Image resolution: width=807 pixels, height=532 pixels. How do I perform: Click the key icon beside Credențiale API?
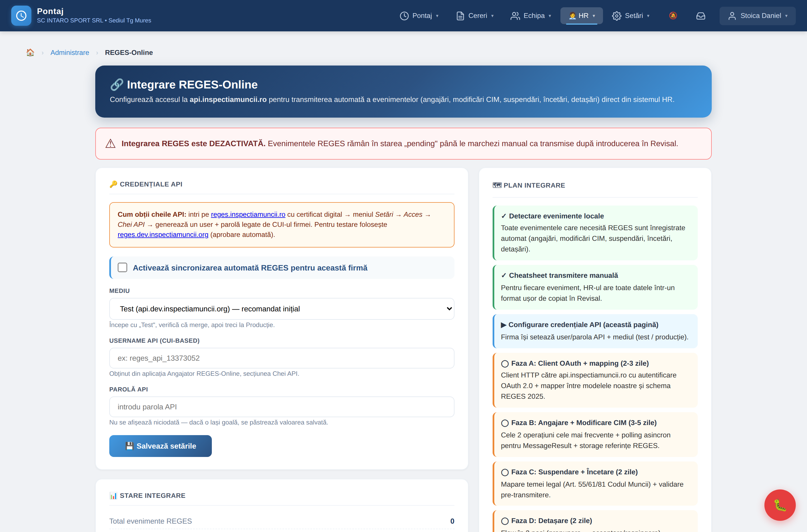tap(113, 184)
